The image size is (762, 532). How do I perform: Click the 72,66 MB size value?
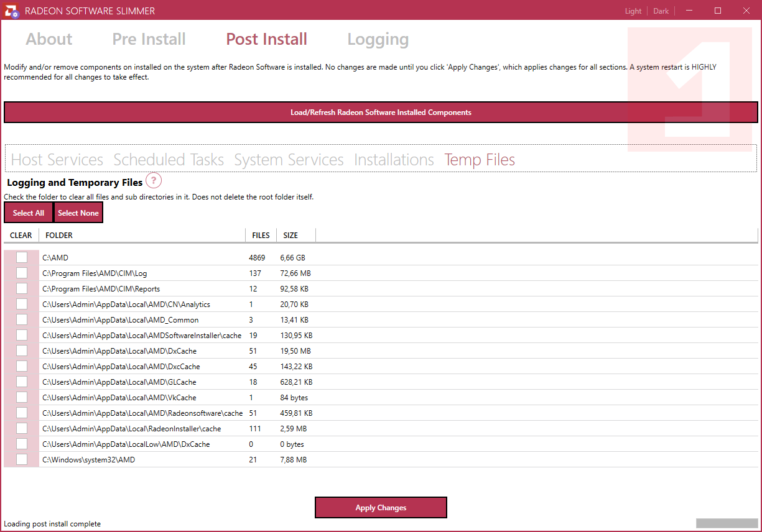tap(295, 273)
